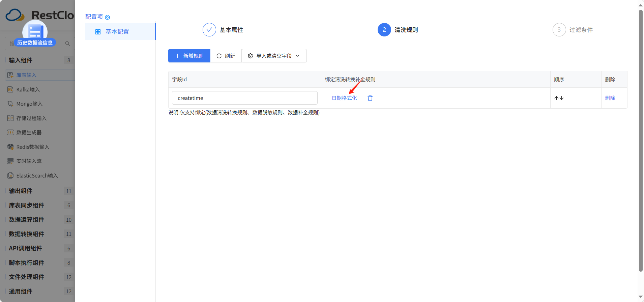Click the Redis数据输入 component icon
The width and height of the screenshot is (644, 302).
tap(10, 147)
